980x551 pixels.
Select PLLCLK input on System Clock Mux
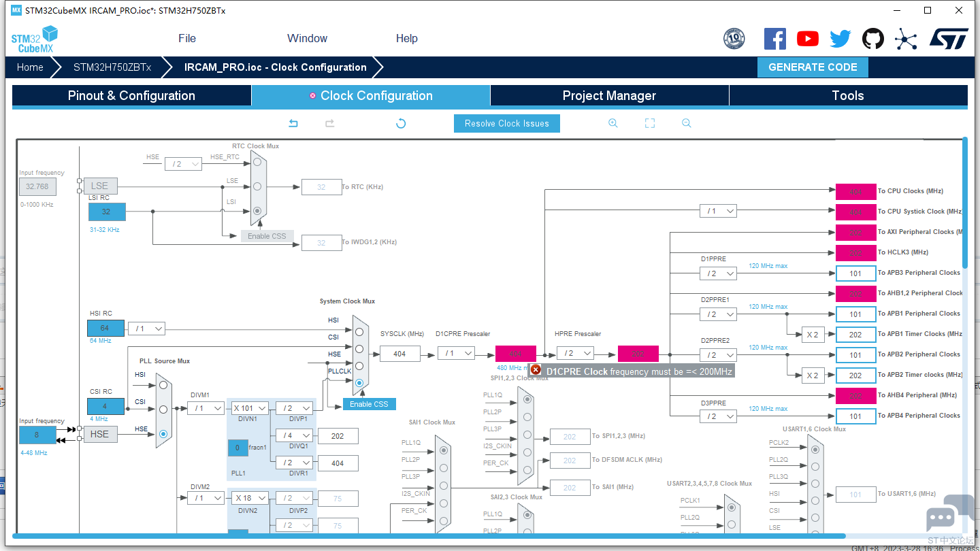coord(359,383)
